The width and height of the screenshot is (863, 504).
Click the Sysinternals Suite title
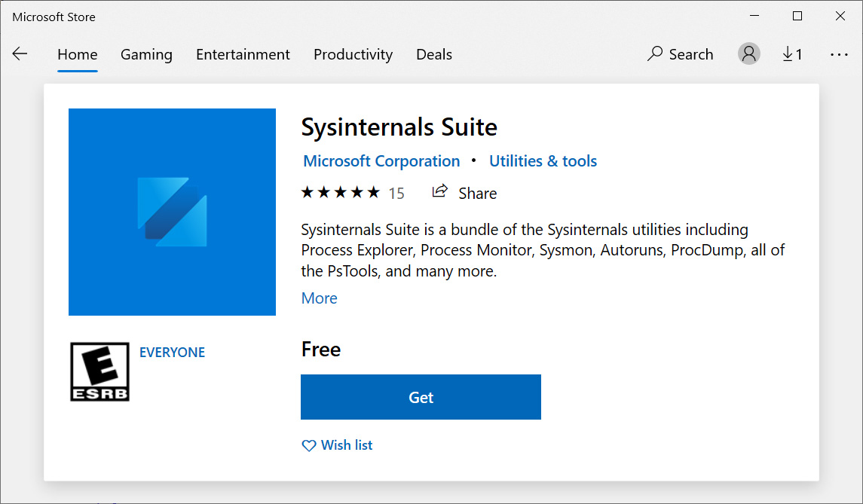[399, 127]
